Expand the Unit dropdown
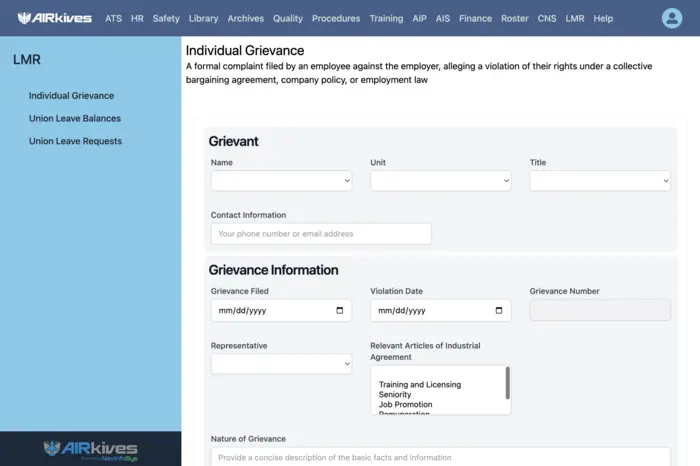 pyautogui.click(x=440, y=181)
